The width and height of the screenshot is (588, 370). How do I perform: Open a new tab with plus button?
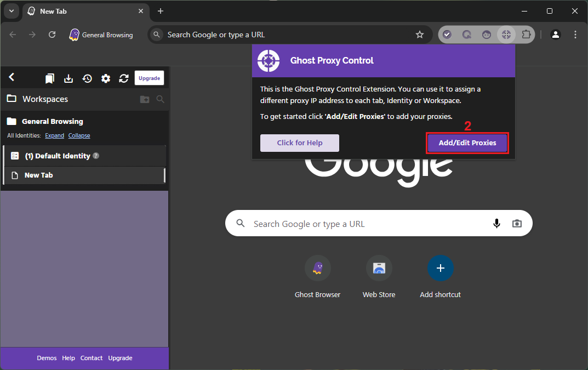click(161, 12)
